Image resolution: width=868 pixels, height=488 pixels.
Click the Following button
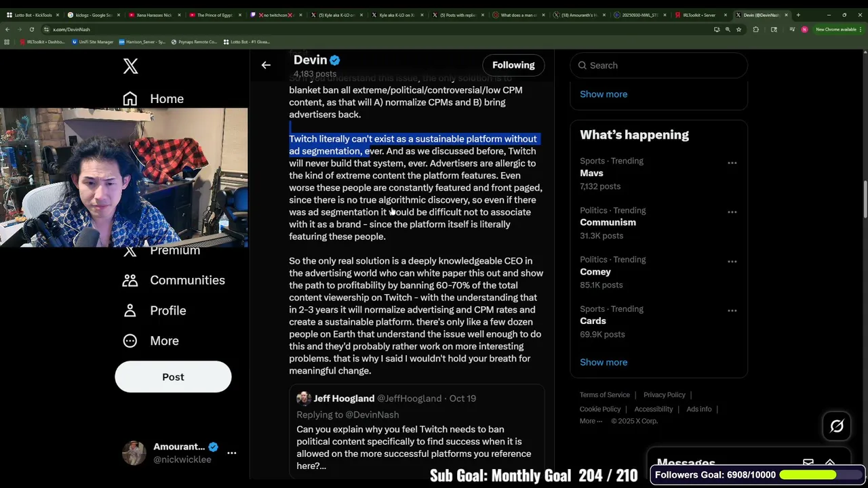tap(513, 65)
